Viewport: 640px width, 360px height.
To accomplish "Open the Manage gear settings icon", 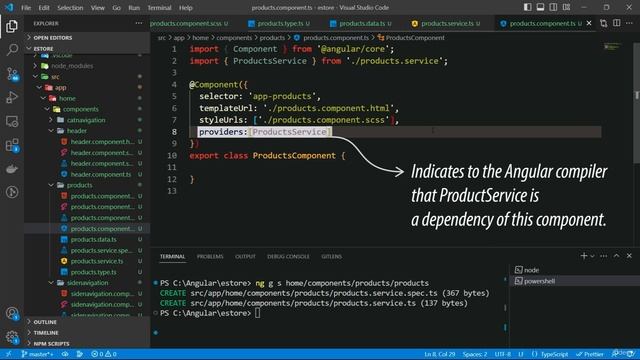I will 12,337.
